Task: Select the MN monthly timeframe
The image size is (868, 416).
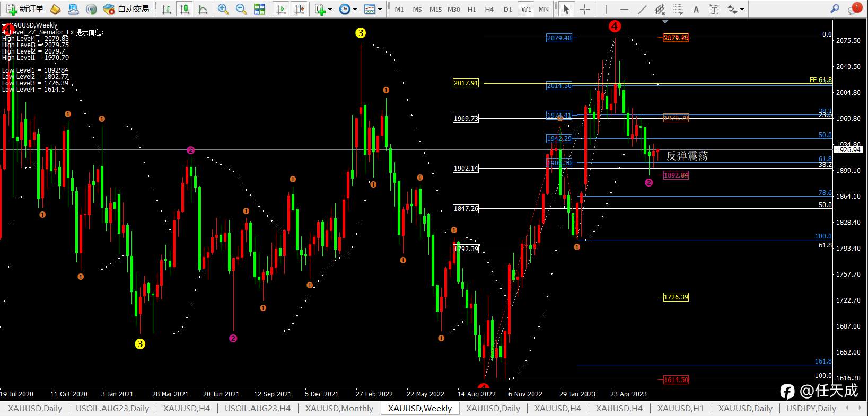Action: tap(543, 10)
